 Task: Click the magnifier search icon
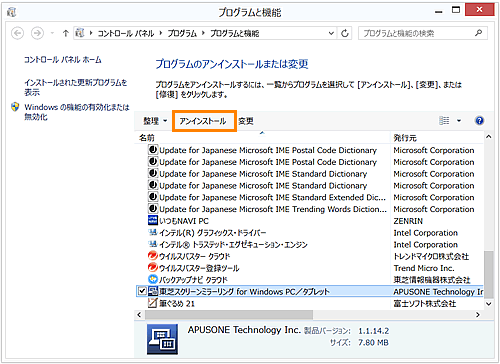point(479,33)
